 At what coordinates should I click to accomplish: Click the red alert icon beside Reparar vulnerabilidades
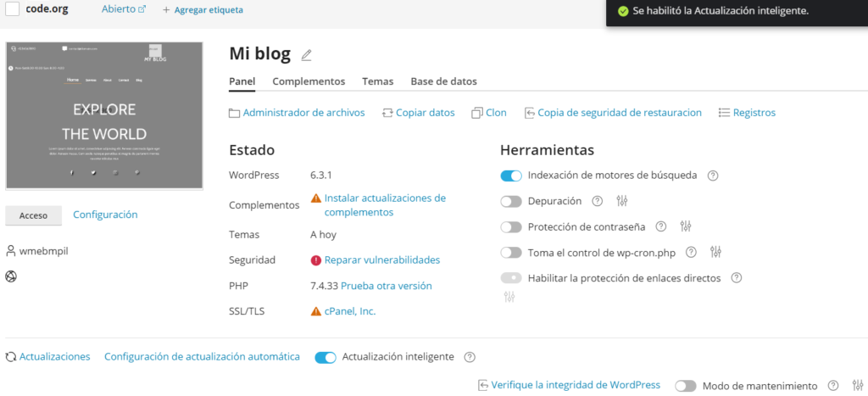pos(316,260)
